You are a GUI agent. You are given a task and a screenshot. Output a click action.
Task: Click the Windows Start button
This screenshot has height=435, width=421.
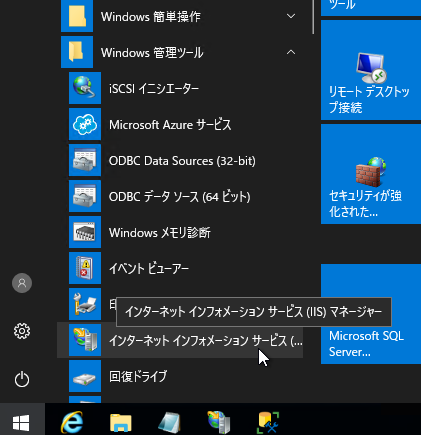21,422
